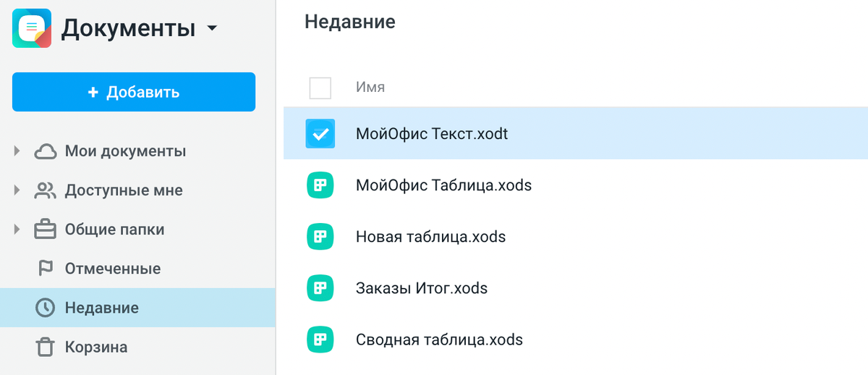The width and height of the screenshot is (868, 375).
Task: Open Корзина section
Action: pos(96,347)
